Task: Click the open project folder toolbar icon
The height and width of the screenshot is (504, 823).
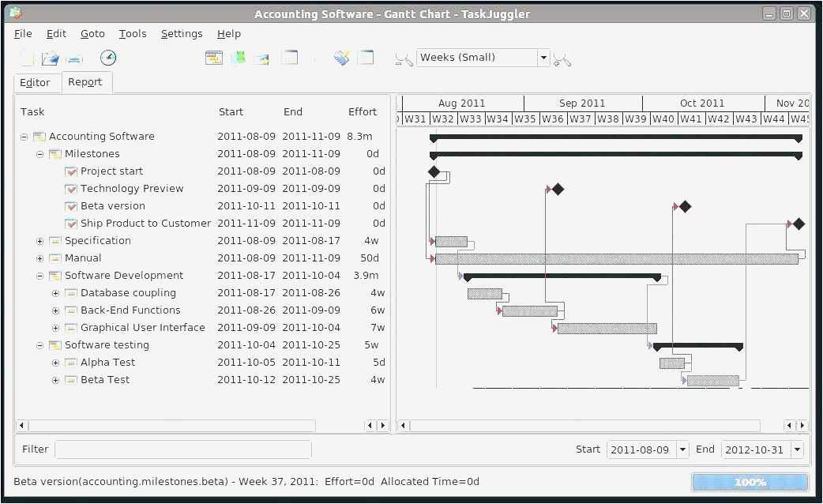Action: [x=51, y=58]
